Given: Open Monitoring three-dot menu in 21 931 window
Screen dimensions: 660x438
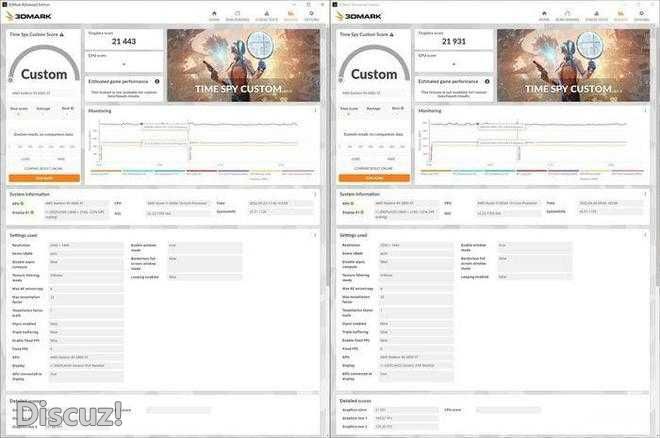Looking at the screenshot, I should click(645, 111).
